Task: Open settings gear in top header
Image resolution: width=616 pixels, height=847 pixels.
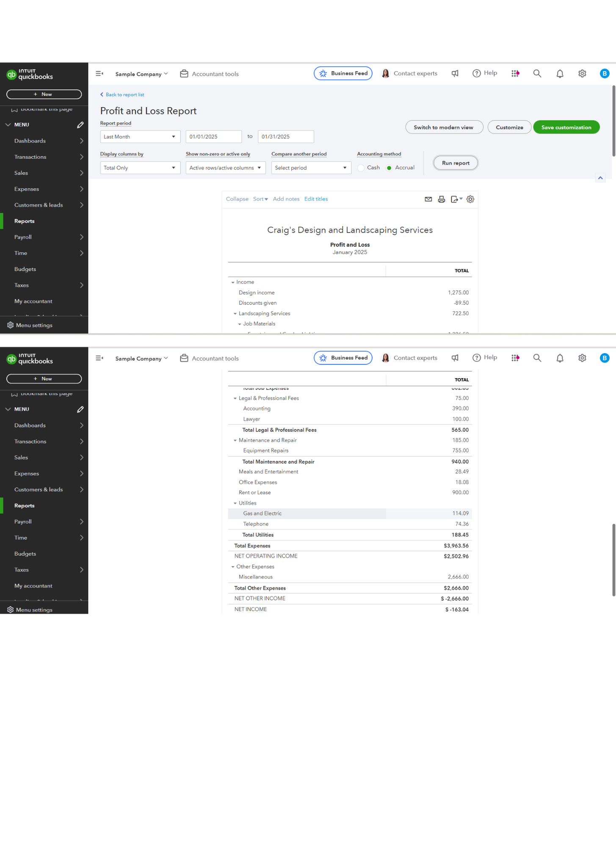Action: click(x=582, y=73)
